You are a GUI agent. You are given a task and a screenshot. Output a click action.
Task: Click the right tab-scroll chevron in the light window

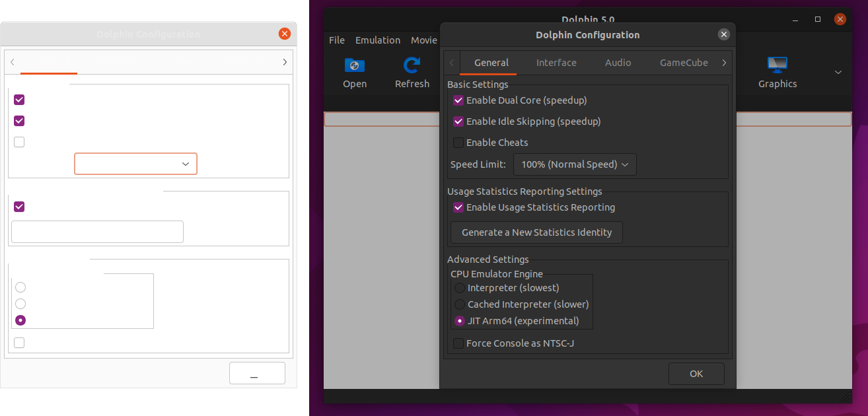(285, 62)
